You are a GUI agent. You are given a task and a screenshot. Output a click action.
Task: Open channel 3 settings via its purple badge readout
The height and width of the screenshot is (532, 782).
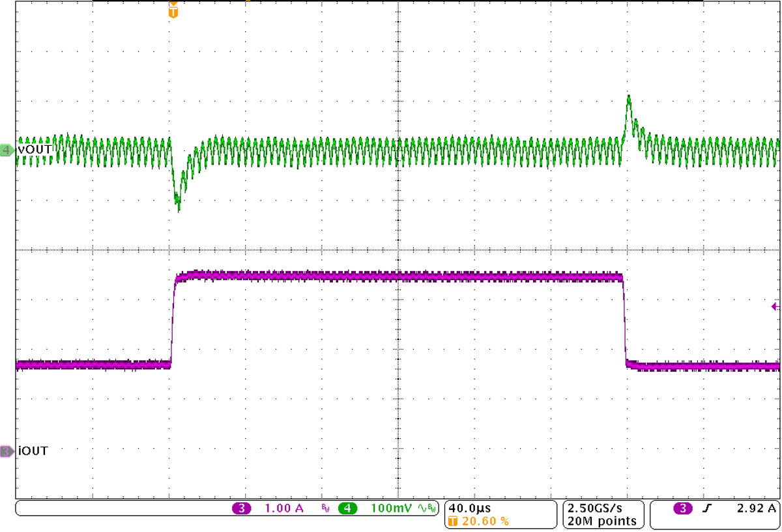click(x=243, y=507)
